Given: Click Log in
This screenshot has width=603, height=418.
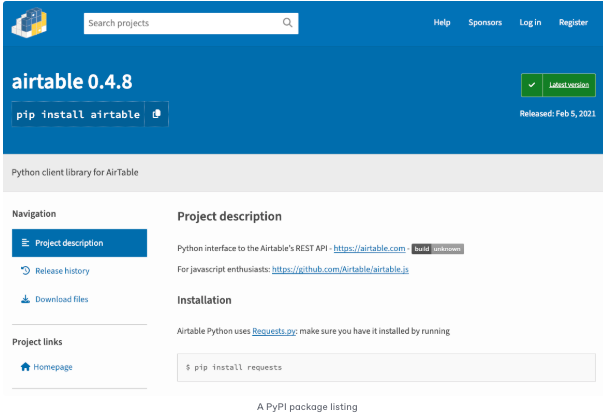Looking at the screenshot, I should pyautogui.click(x=530, y=22).
